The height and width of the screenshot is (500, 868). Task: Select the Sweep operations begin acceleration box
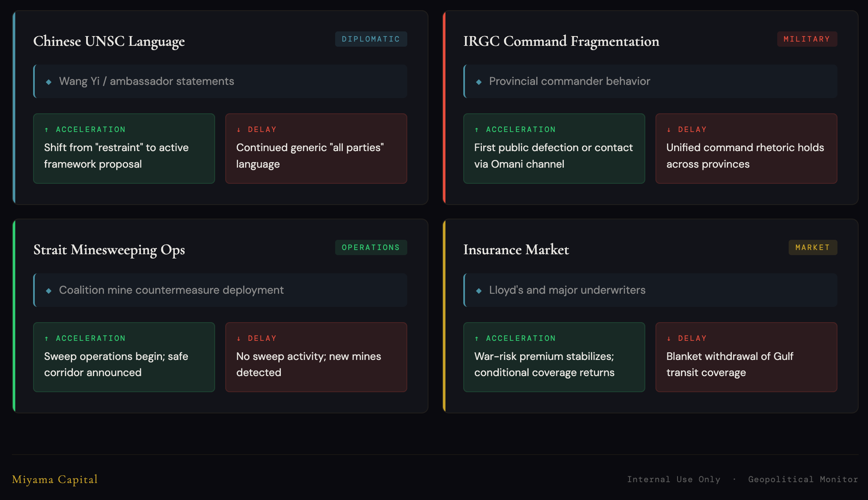click(x=124, y=357)
